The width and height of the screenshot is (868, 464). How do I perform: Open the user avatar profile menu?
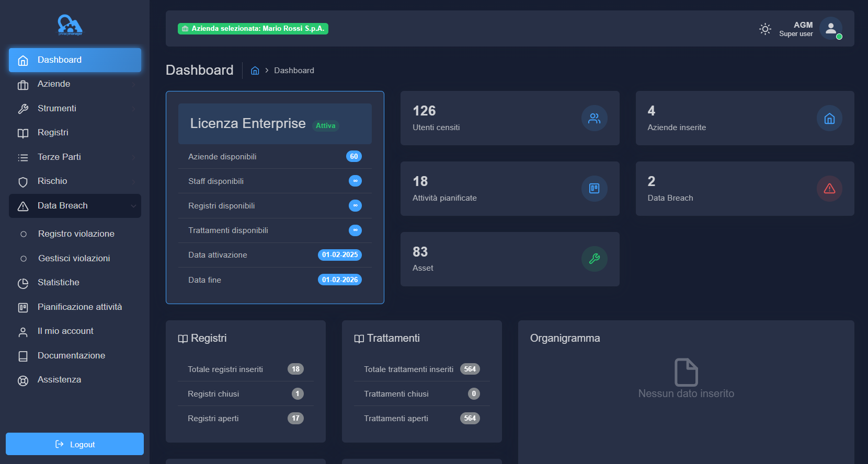pos(830,29)
